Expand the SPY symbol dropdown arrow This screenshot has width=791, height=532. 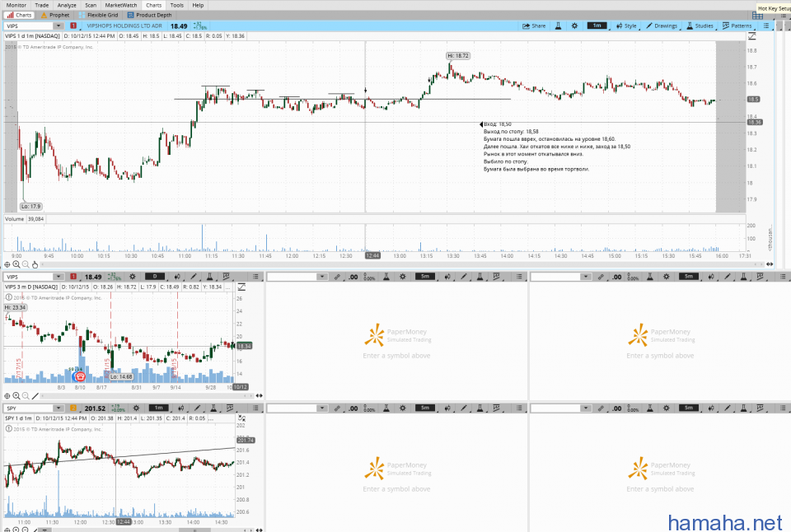[59, 408]
